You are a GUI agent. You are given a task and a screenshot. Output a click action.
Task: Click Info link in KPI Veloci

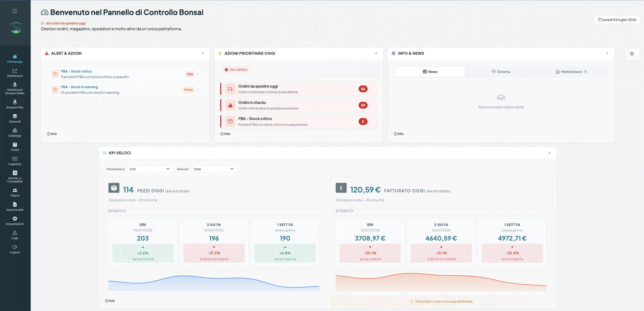pos(110,301)
